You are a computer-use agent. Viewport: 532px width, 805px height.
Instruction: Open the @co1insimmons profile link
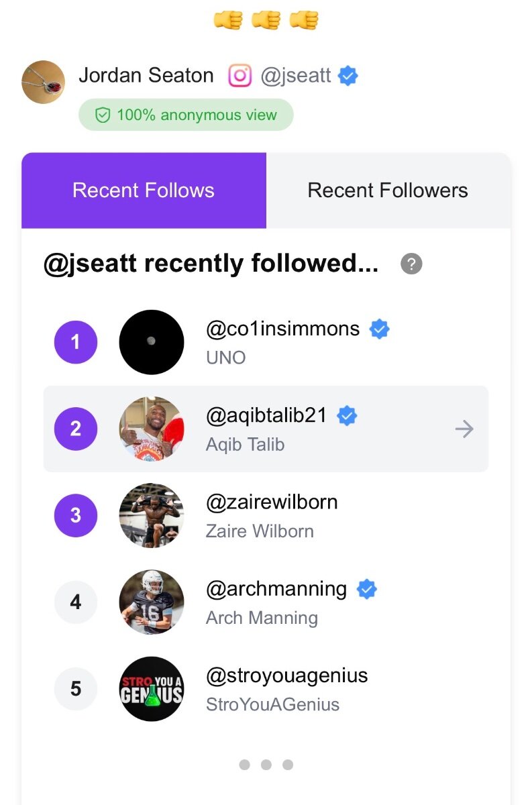click(x=282, y=329)
